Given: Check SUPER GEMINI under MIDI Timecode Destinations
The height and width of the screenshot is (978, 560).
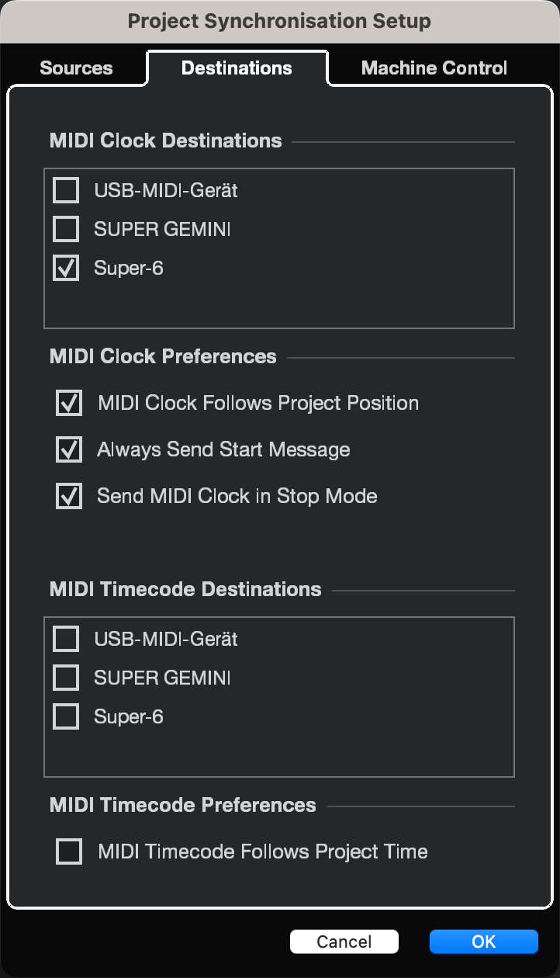Looking at the screenshot, I should pos(66,677).
